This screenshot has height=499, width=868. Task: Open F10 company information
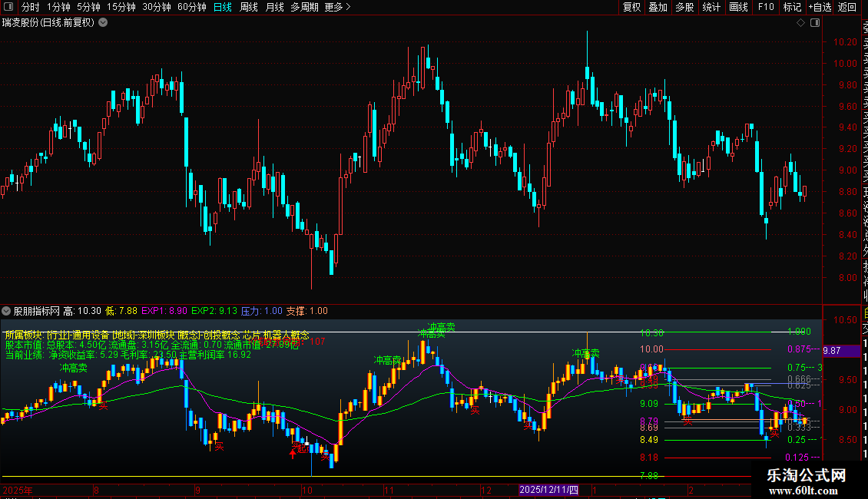[x=766, y=7]
